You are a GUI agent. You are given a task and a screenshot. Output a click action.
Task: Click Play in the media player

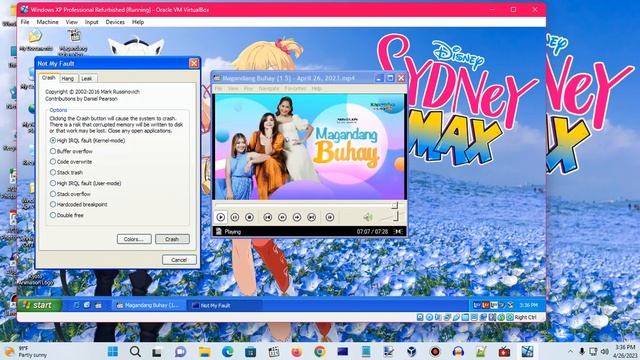(220, 217)
